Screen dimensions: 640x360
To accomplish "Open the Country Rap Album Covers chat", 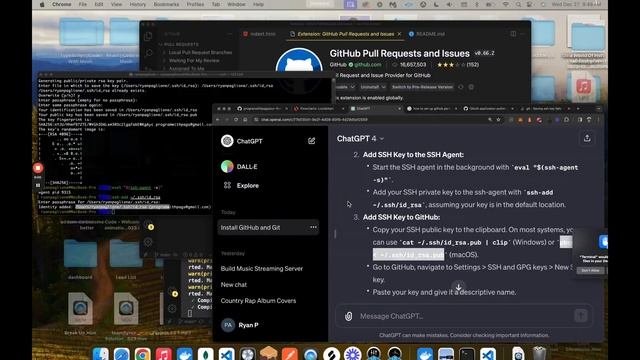I will click(258, 301).
